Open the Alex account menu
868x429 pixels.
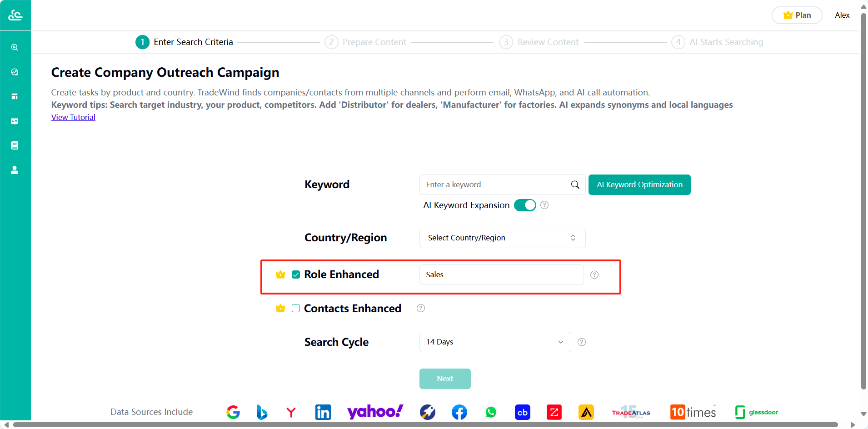(x=842, y=15)
